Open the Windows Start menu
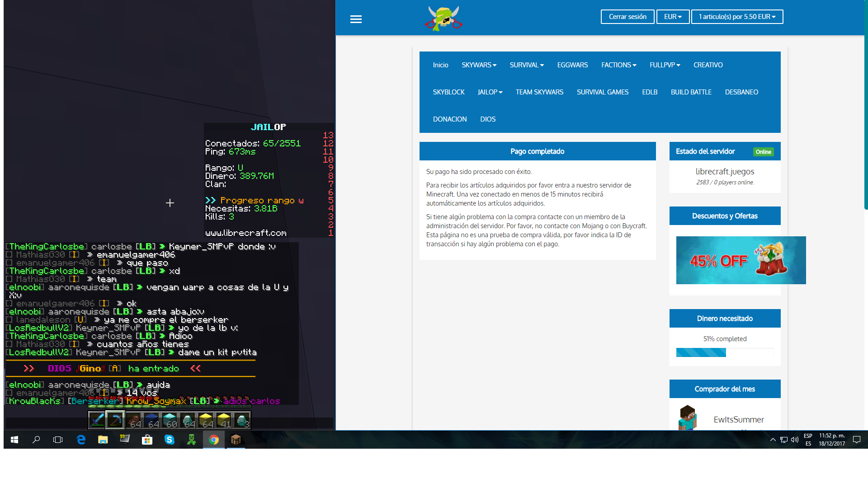 [14, 440]
